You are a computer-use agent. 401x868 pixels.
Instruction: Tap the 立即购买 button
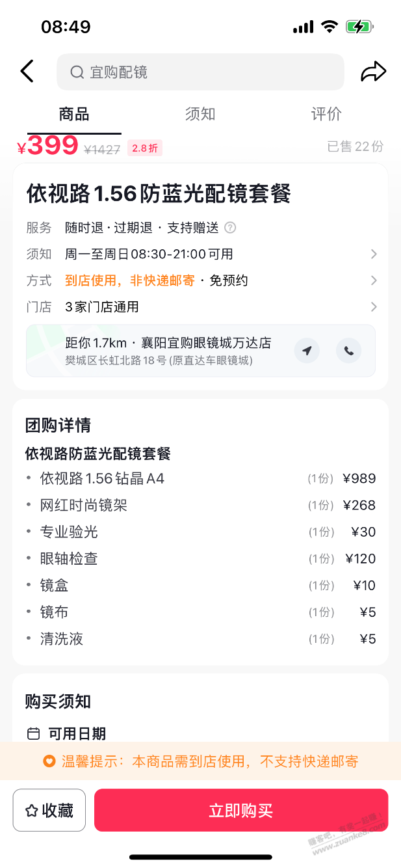point(241,810)
